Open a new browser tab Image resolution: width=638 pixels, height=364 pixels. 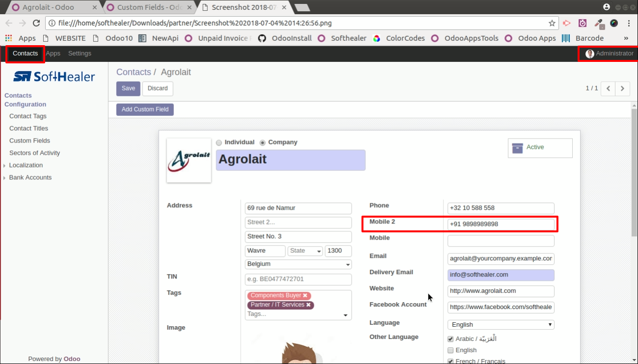click(302, 7)
